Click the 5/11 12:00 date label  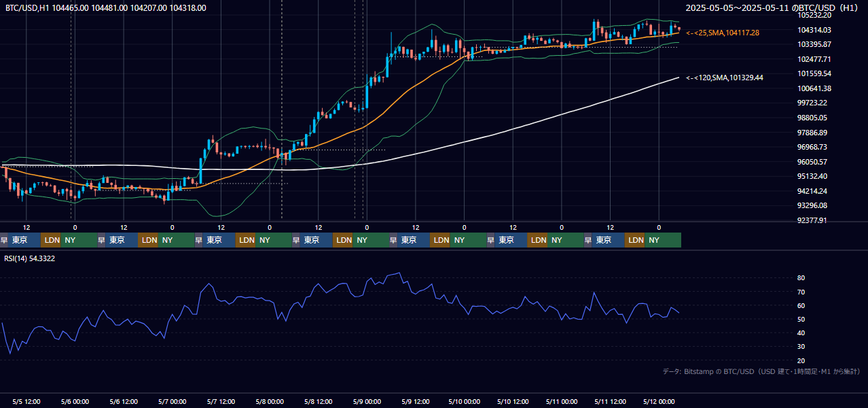(x=611, y=401)
